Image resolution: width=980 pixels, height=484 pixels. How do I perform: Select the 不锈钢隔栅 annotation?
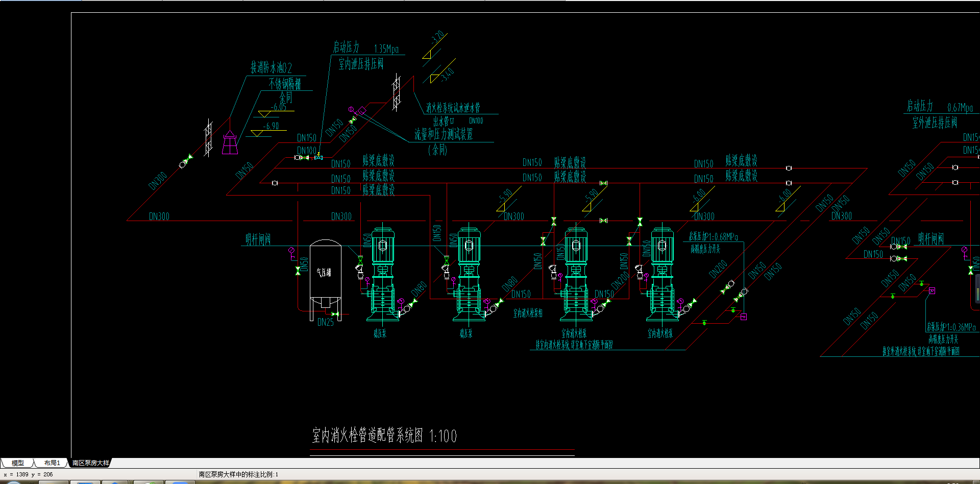click(285, 84)
